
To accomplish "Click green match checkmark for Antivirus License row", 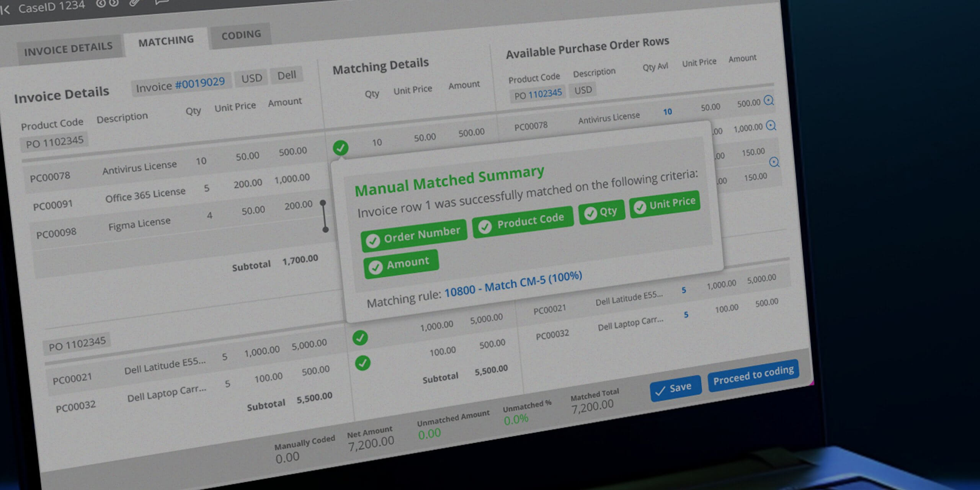I will tap(340, 148).
